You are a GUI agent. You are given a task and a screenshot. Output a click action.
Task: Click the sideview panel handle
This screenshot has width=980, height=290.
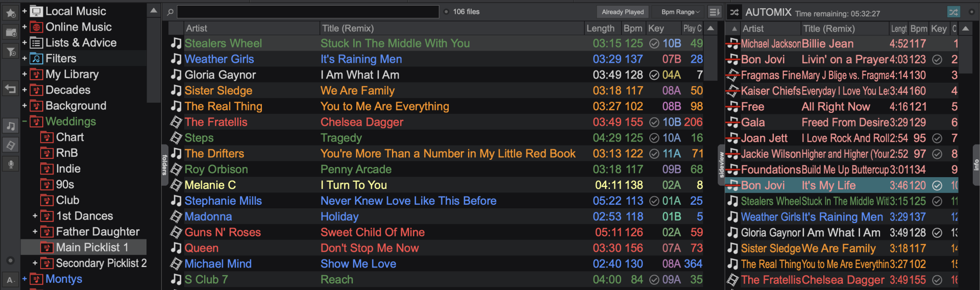pyautogui.click(x=721, y=164)
